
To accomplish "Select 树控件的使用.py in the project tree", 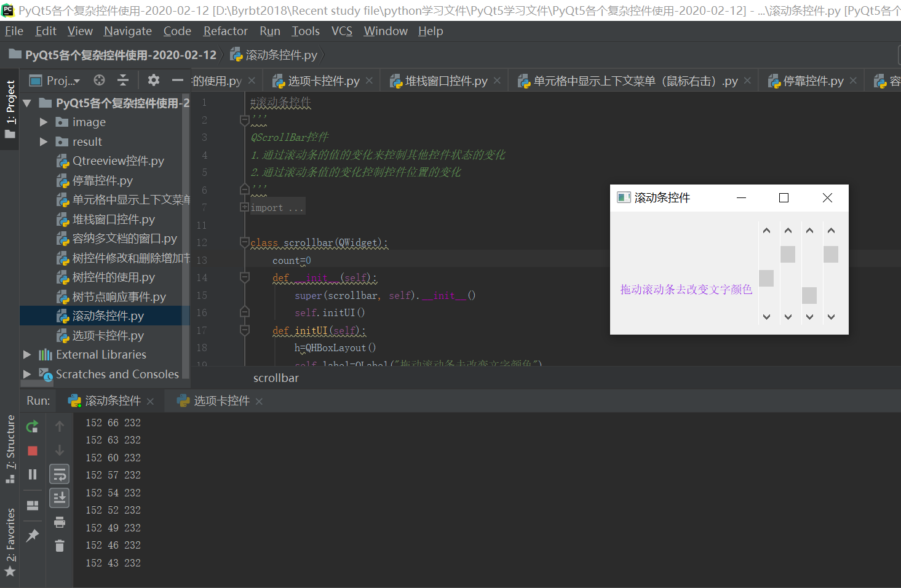I will [114, 277].
